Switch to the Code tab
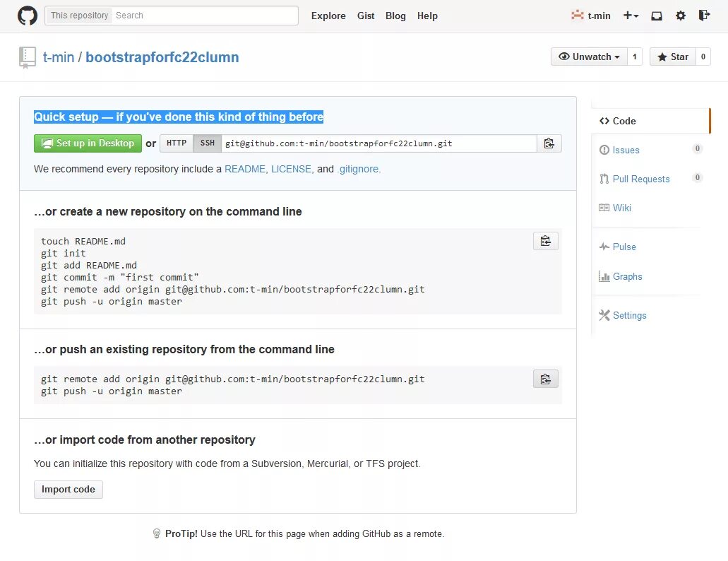This screenshot has width=728, height=561. click(650, 121)
